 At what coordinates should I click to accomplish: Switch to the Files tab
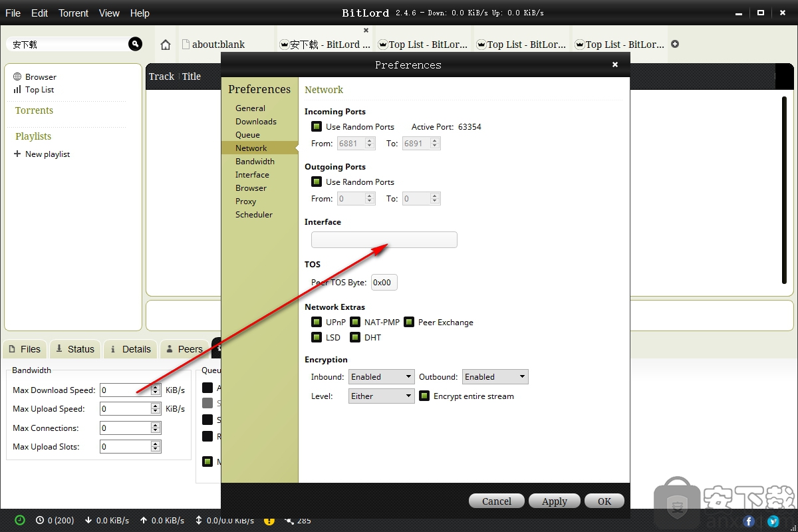(25, 349)
